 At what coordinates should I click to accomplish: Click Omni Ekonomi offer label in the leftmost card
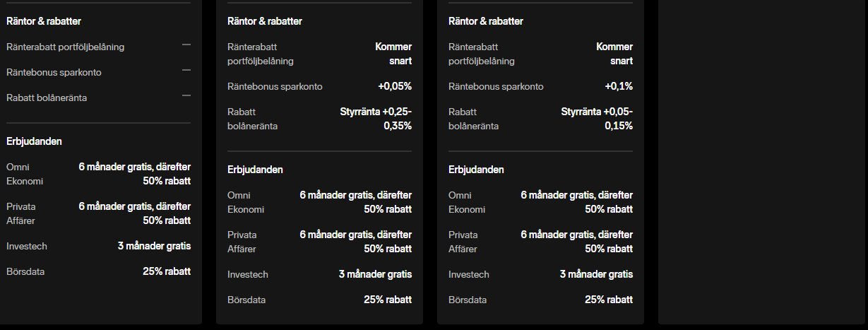click(x=25, y=174)
